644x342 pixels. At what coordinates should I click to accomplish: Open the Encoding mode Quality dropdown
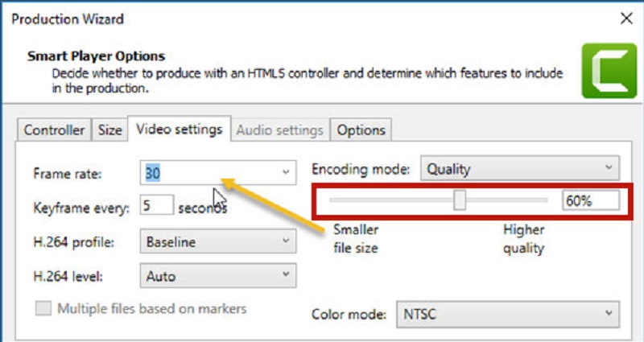pos(520,170)
